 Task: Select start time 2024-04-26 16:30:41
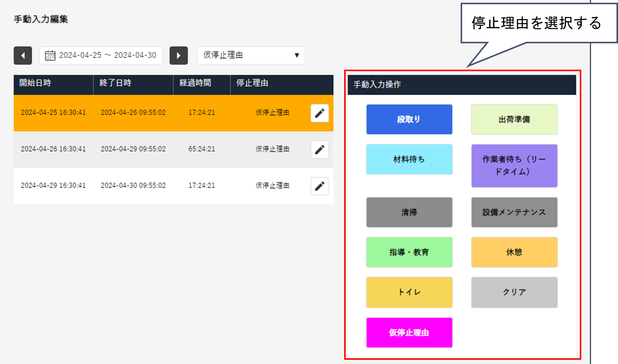tap(53, 149)
